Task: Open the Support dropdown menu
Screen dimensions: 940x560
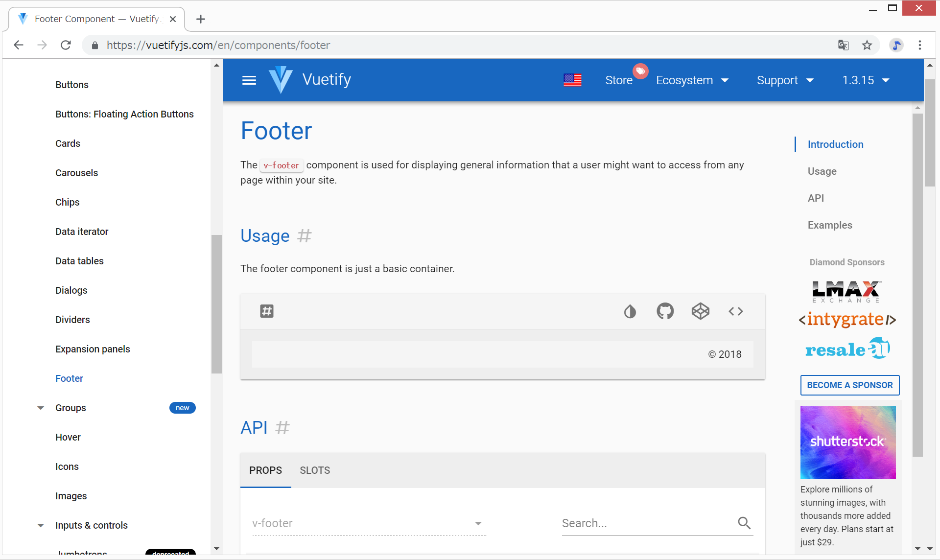Action: [x=785, y=80]
